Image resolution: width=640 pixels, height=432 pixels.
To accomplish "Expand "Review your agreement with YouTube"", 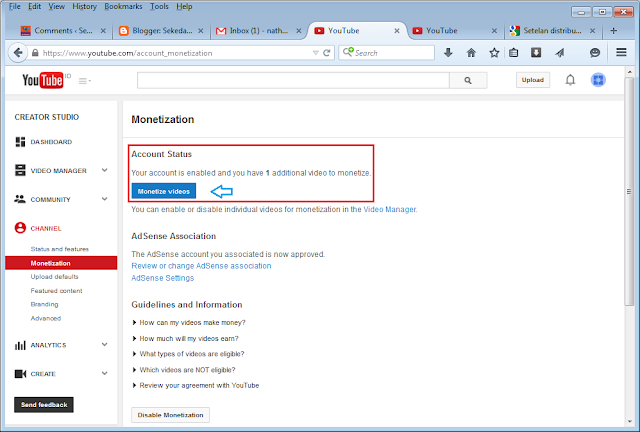I will (x=196, y=385).
